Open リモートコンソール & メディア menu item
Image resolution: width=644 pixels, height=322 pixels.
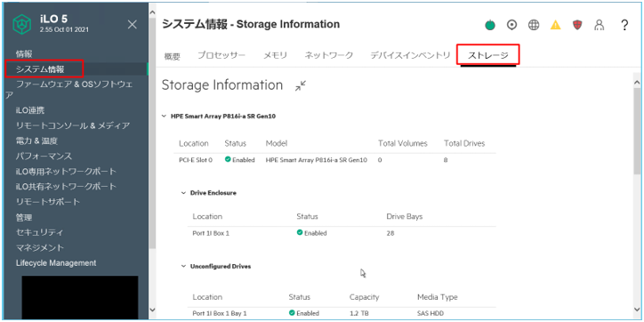point(73,125)
